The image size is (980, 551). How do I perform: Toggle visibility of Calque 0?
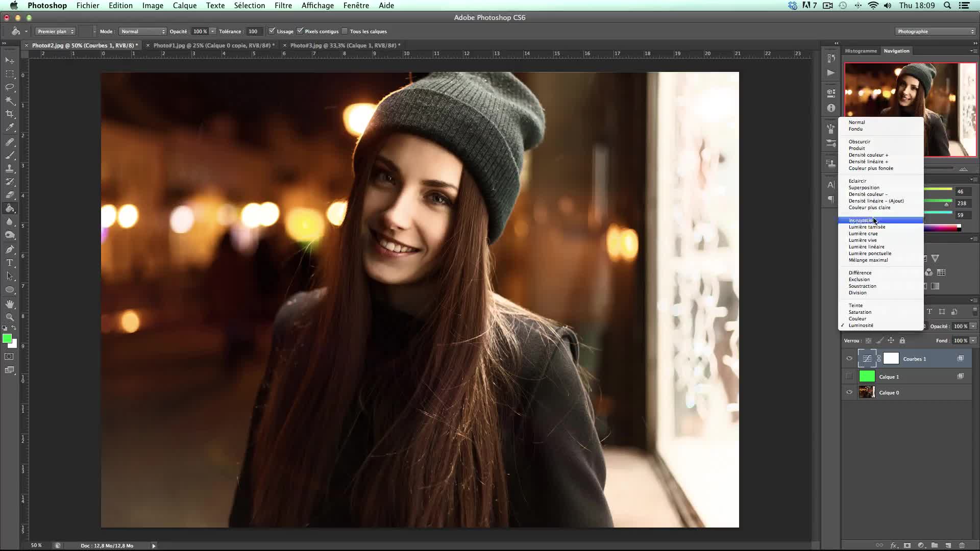[x=849, y=392]
